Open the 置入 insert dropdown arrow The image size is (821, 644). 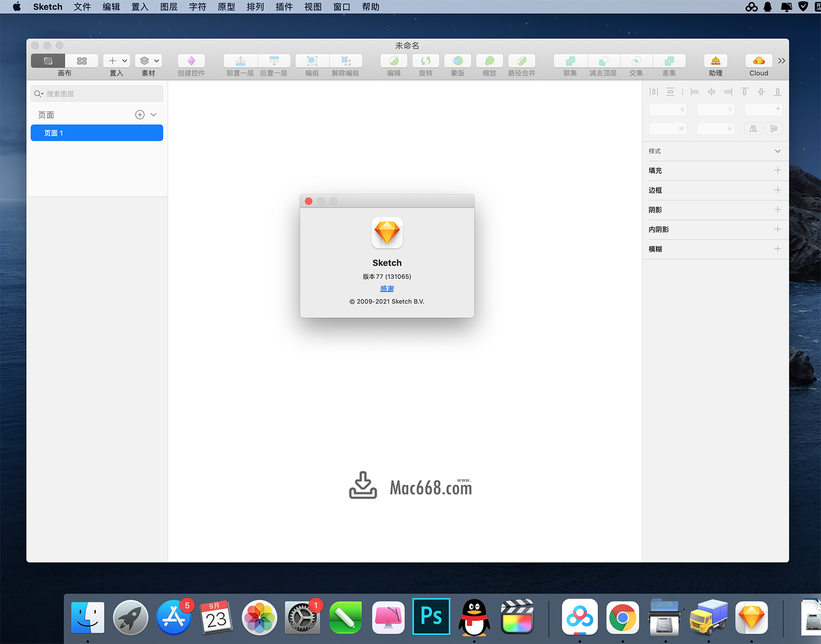click(x=124, y=61)
